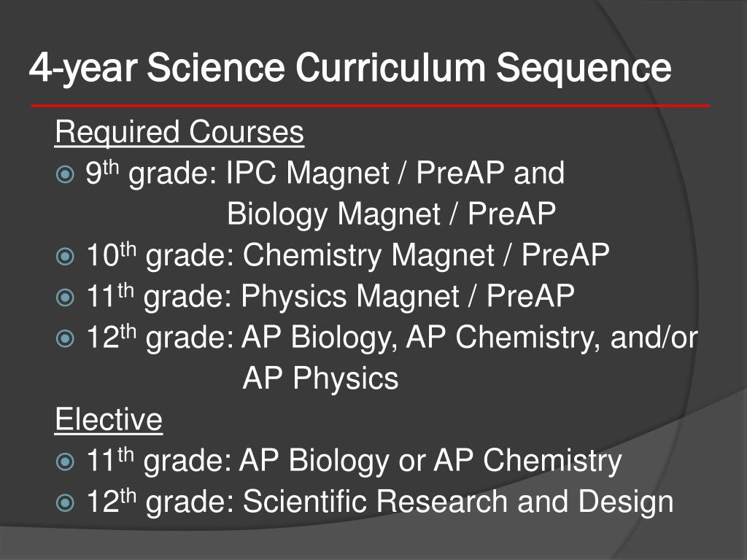Click the AP Physics continuation line
The height and width of the screenshot is (560, 747).
tap(320, 378)
